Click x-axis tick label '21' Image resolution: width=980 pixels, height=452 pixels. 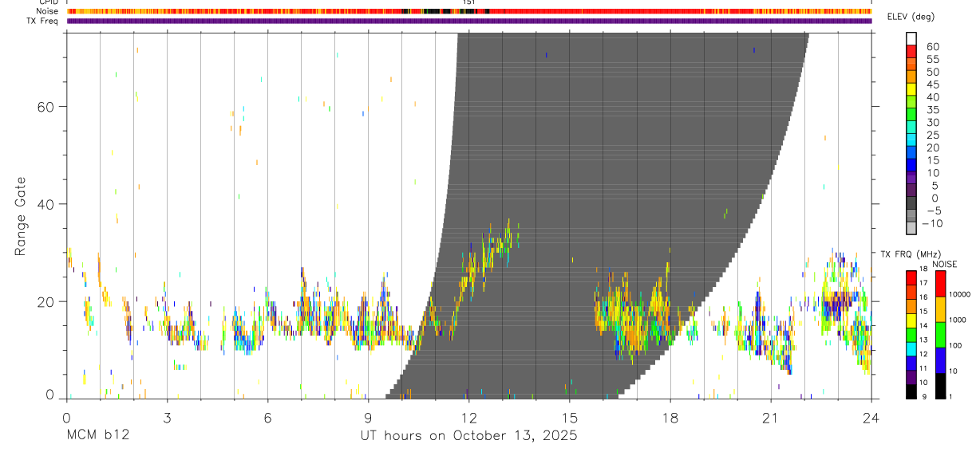771,417
